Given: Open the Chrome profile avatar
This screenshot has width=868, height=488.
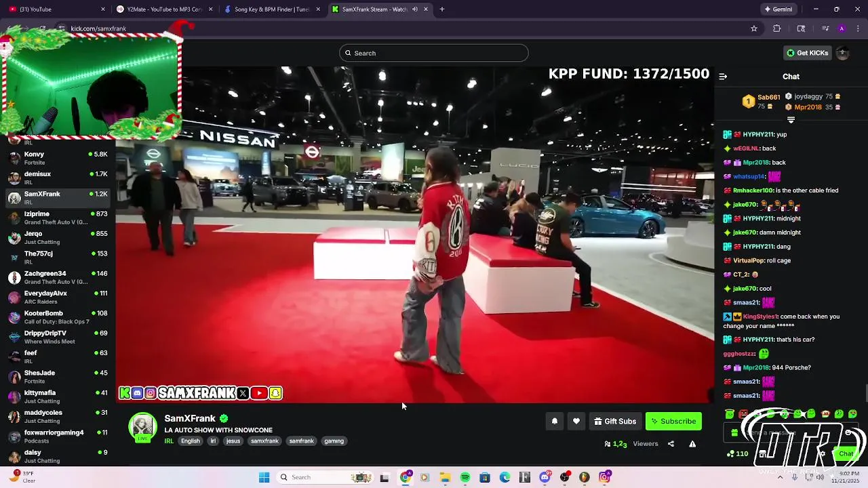Looking at the screenshot, I should pyautogui.click(x=842, y=28).
